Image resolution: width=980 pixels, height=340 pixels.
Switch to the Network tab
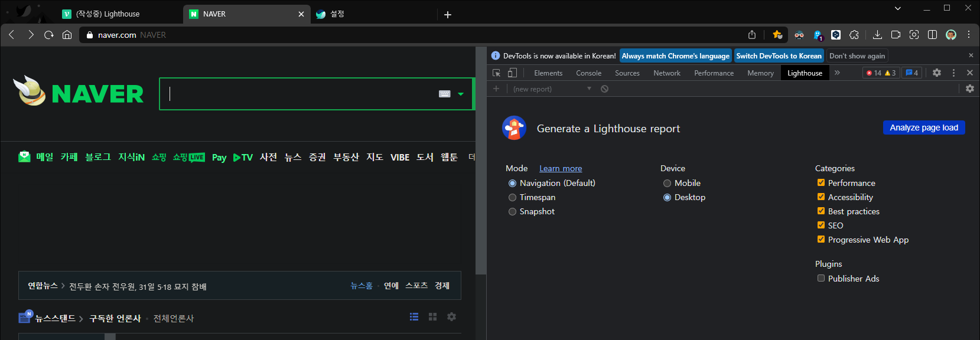(x=666, y=73)
